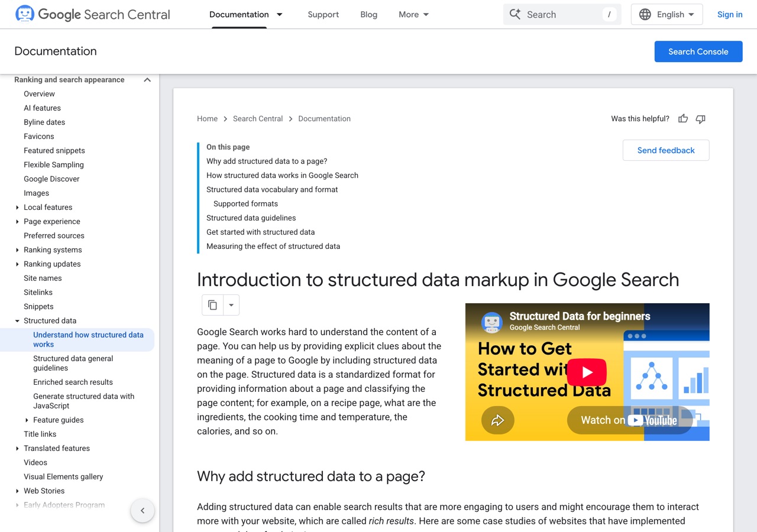This screenshot has height=532, width=757.
Task: Jump to Structured data vocabulary and format
Action: point(272,190)
